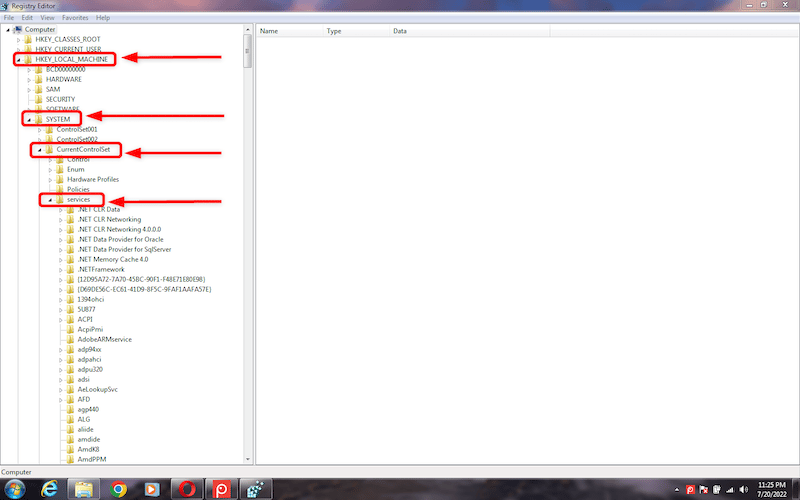Viewport: 800px width, 500px height.
Task: Click the amdide folder icon
Action: pos(70,439)
